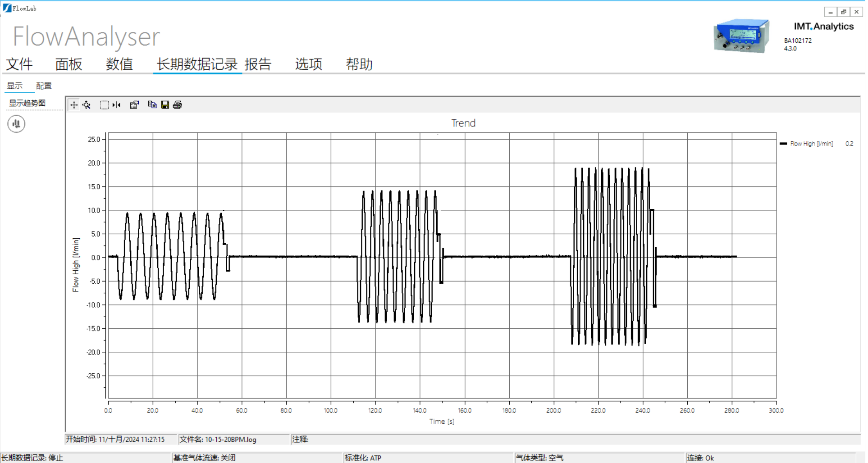Image resolution: width=868 pixels, height=463 pixels.
Task: Click the round load trend data button
Action: [x=16, y=124]
